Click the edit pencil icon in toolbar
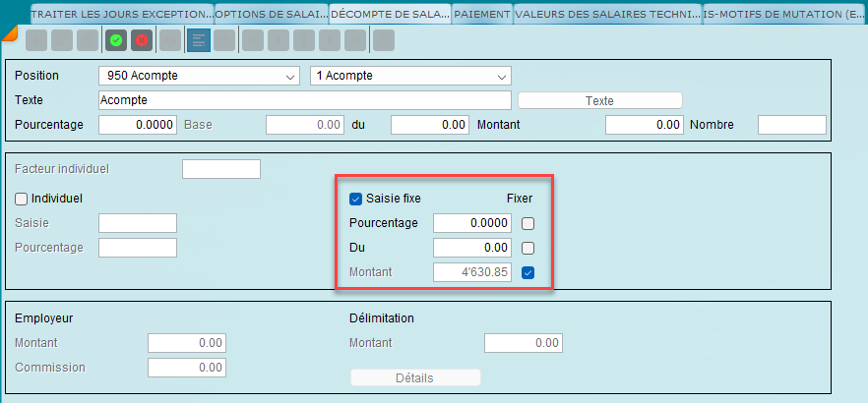The height and width of the screenshot is (403, 868). (x=61, y=40)
